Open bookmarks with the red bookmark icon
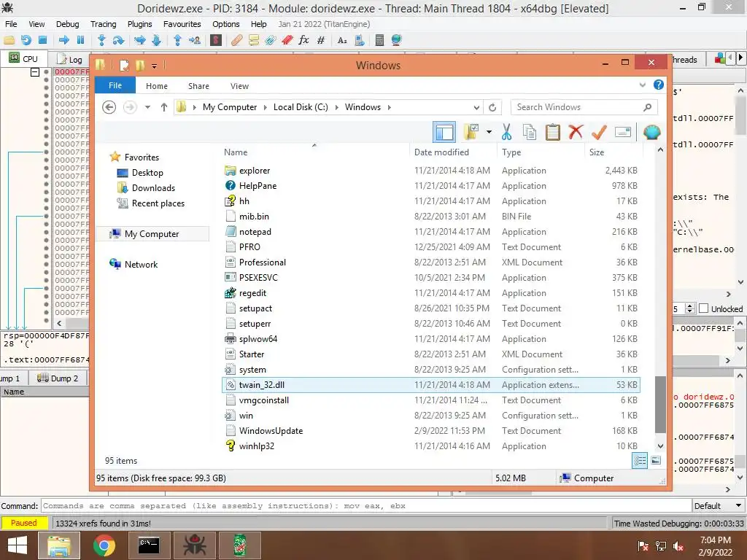Viewport: 747px width, 560px height. pos(287,41)
